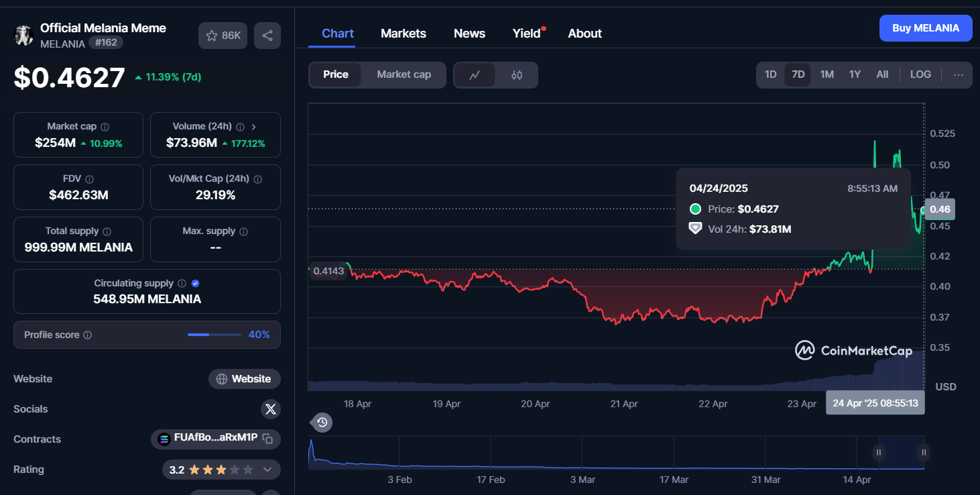This screenshot has width=980, height=495.
Task: Copy the contract address with copy icon
Action: (267, 439)
